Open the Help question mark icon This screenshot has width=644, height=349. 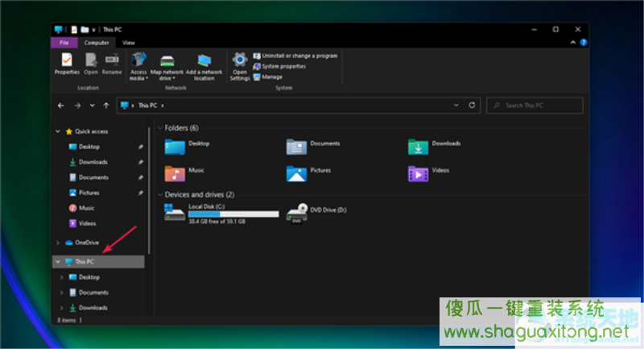point(583,43)
